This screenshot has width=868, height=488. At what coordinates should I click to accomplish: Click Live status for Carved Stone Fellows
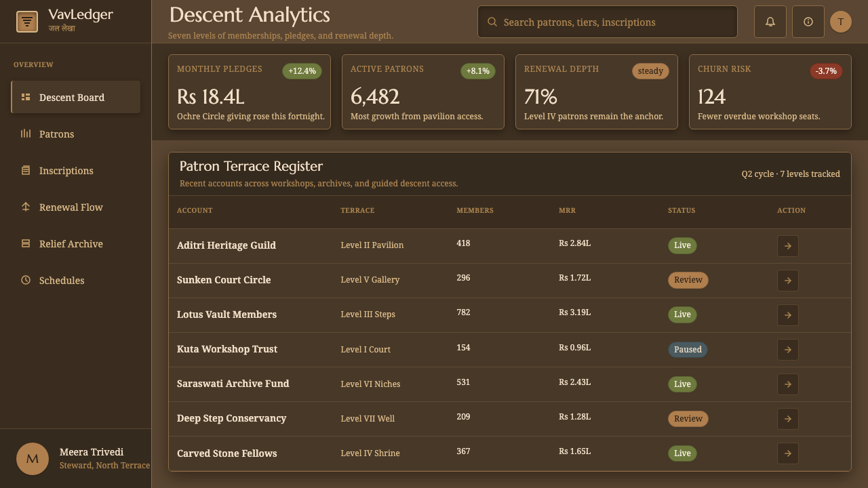(682, 453)
